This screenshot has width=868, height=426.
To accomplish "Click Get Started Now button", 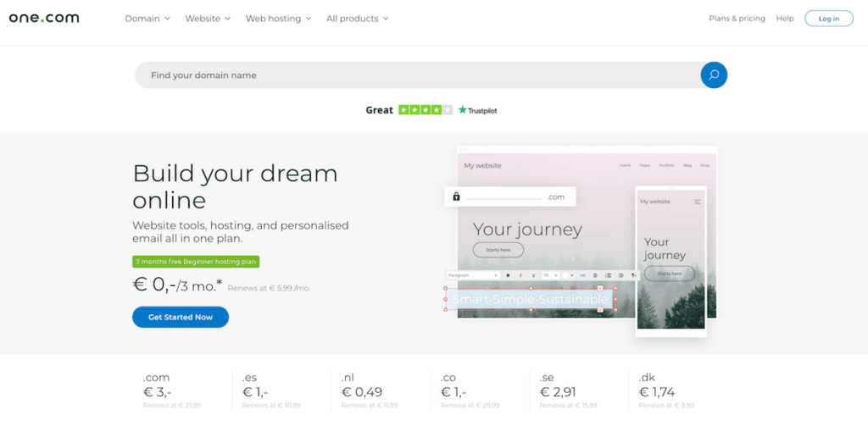I will coord(181,317).
